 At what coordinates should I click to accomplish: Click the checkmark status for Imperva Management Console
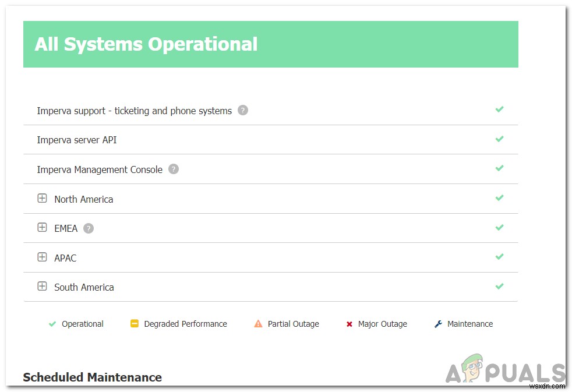pyautogui.click(x=499, y=168)
